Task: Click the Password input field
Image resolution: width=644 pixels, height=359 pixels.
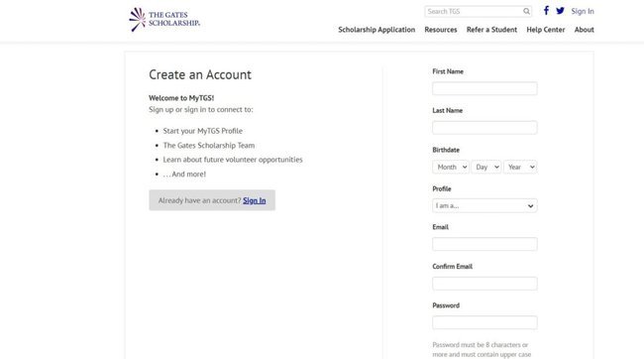Action: tap(484, 322)
